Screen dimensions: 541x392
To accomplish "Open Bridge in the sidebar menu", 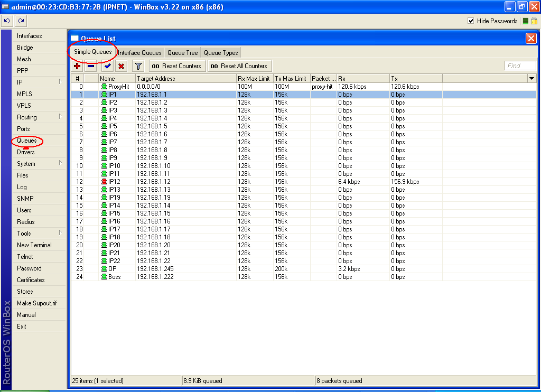I will click(25, 48).
